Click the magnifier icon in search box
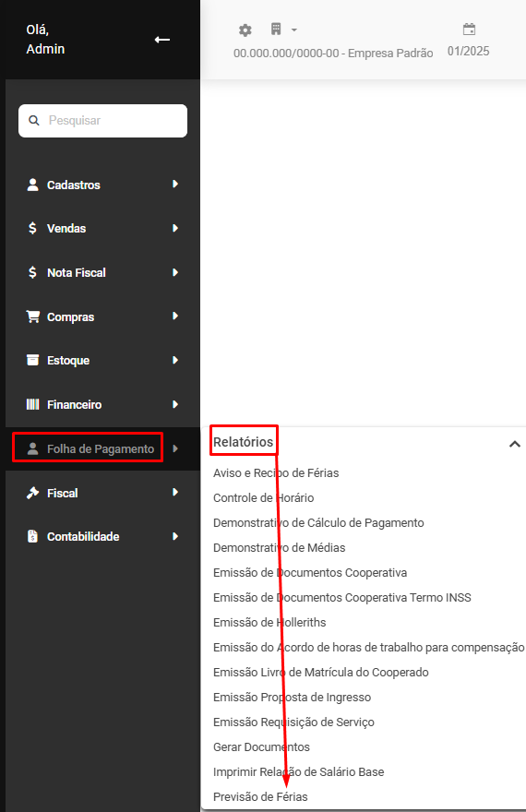Screen dimensions: 526x812 [34, 121]
